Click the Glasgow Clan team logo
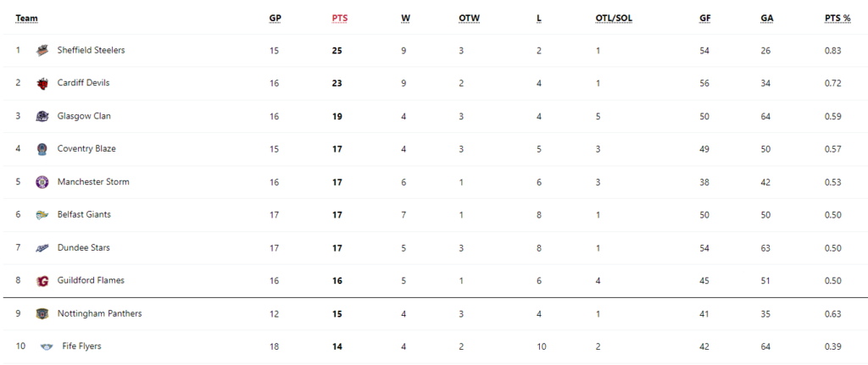The height and width of the screenshot is (365, 868). pos(42,116)
